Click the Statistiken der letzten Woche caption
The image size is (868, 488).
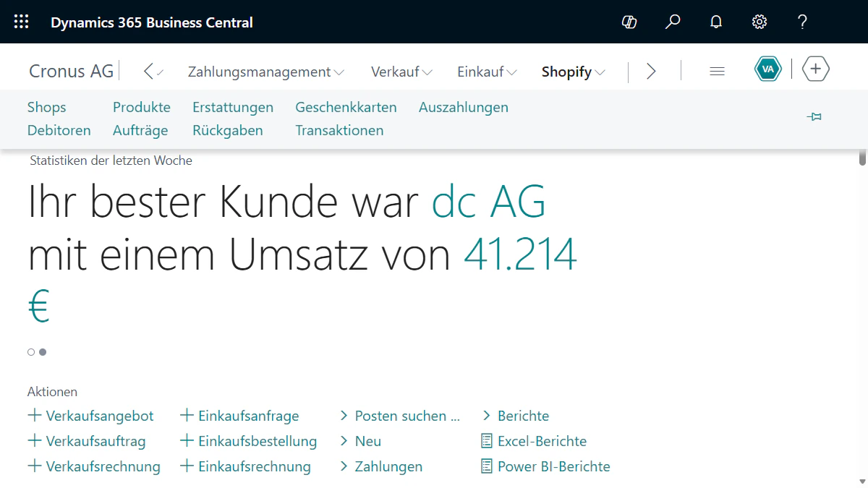click(111, 160)
